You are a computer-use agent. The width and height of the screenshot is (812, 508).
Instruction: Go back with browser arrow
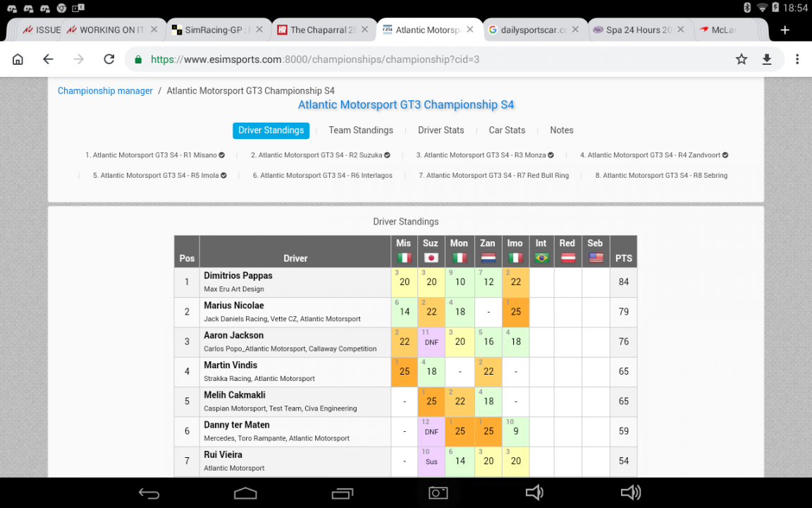[48, 59]
